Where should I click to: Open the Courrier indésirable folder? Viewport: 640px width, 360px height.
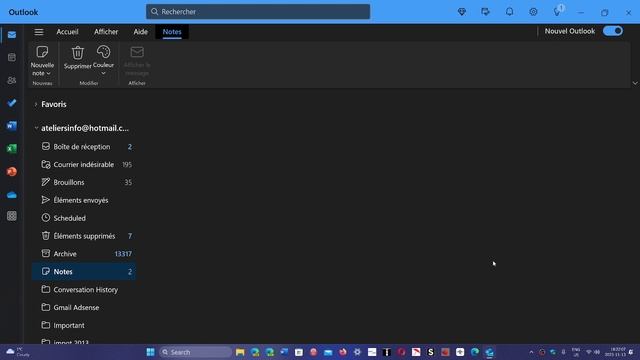pos(84,164)
